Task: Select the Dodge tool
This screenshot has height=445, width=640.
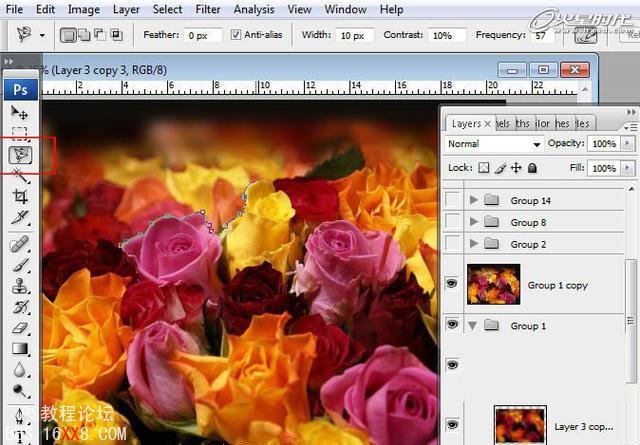Action: click(20, 391)
